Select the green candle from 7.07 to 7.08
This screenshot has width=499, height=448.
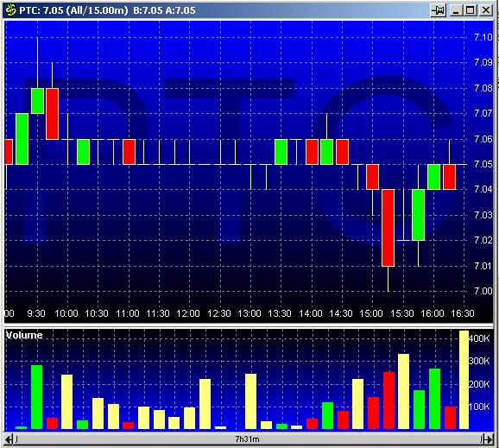pos(37,100)
